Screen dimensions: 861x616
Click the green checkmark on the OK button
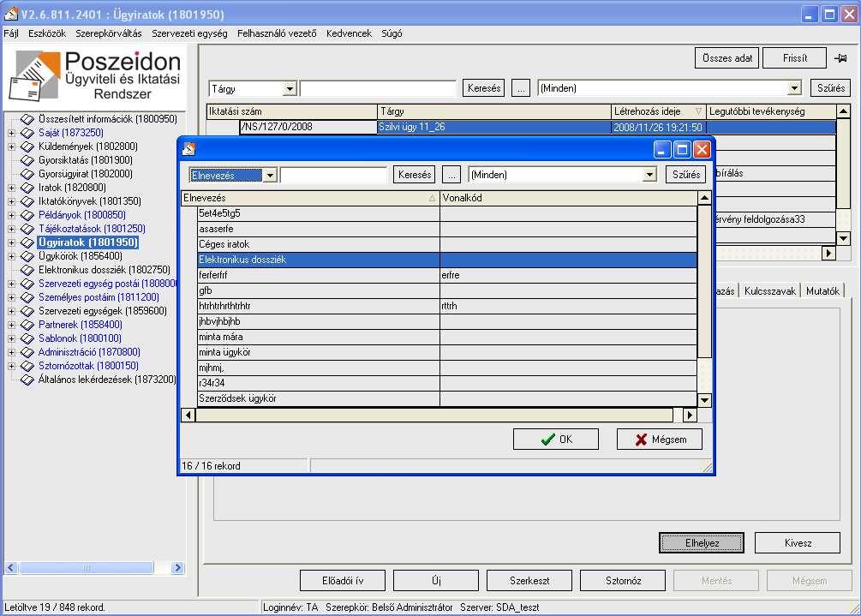pos(547,440)
